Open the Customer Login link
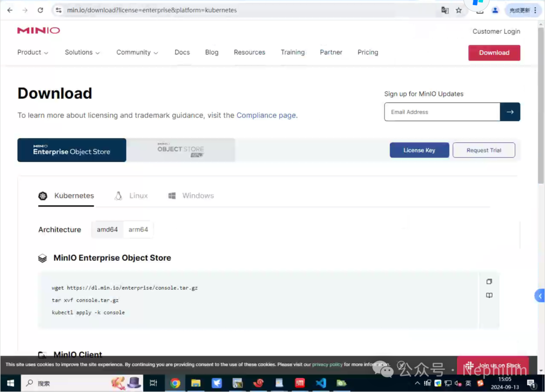 tap(496, 32)
